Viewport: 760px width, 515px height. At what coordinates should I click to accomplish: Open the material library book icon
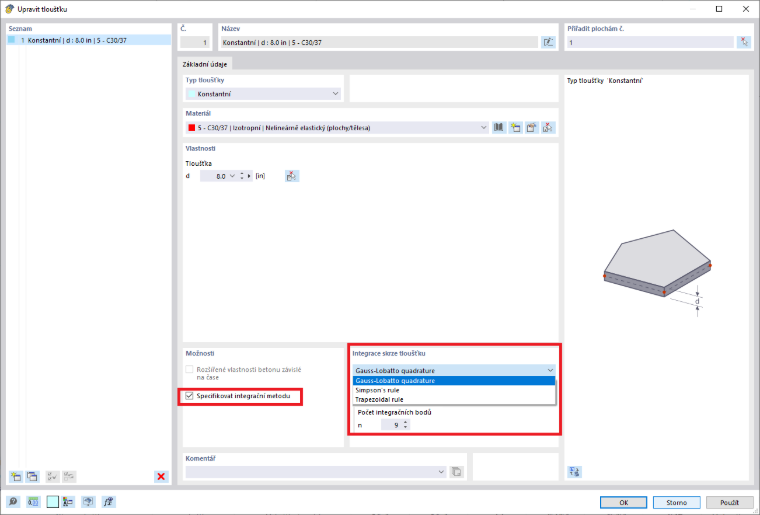coord(498,127)
